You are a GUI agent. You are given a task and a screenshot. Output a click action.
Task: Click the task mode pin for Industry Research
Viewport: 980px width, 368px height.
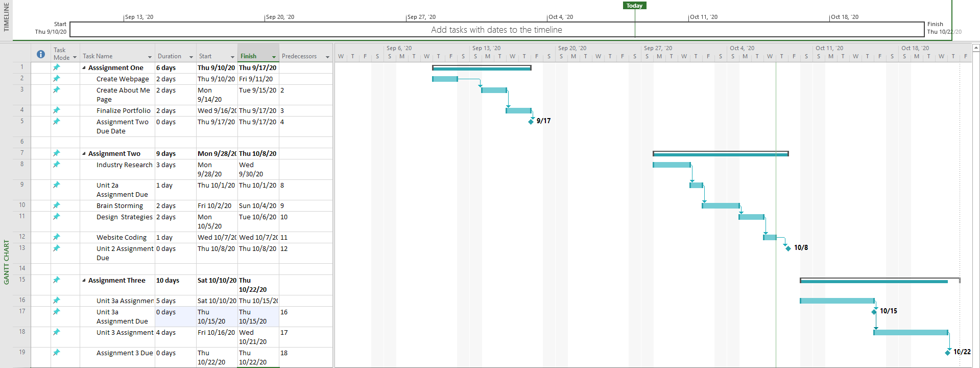[x=57, y=165]
